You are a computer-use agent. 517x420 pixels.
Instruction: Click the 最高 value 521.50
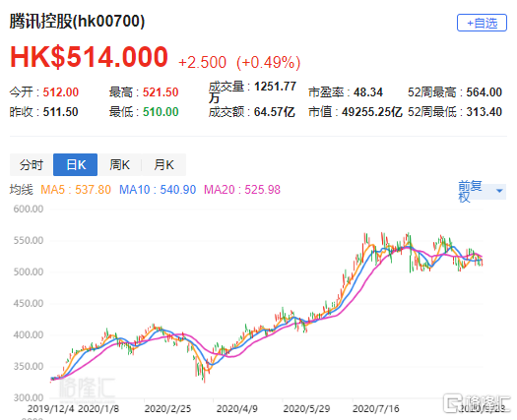click(161, 92)
